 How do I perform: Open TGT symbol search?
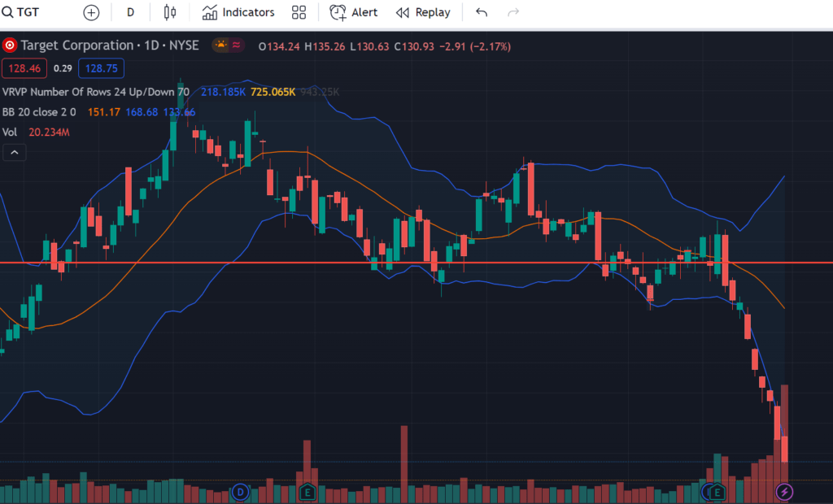tap(20, 12)
